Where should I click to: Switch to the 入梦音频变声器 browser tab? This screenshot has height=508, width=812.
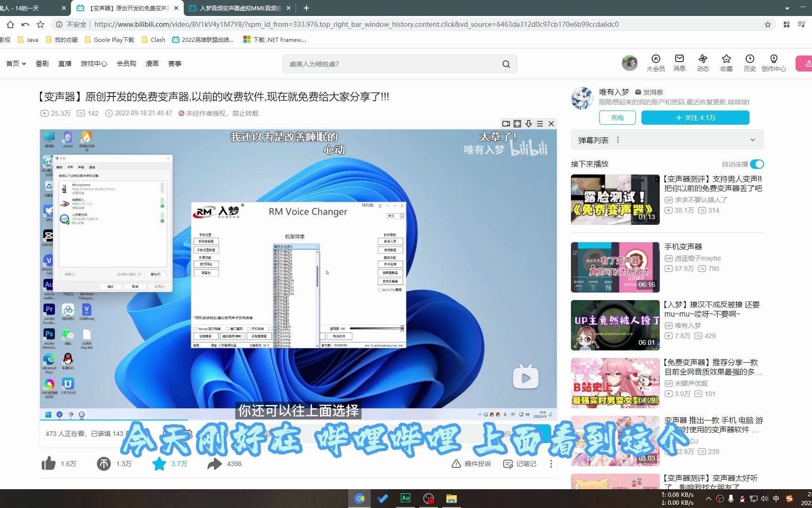coord(240,8)
